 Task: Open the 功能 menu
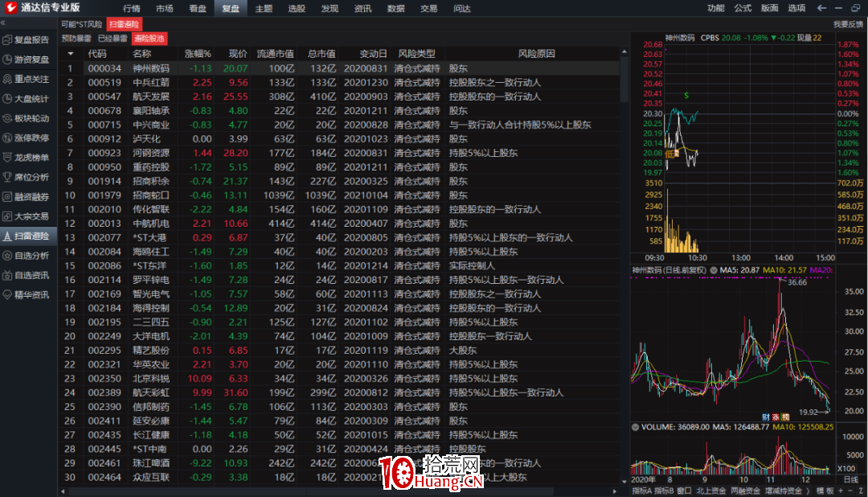pos(716,8)
